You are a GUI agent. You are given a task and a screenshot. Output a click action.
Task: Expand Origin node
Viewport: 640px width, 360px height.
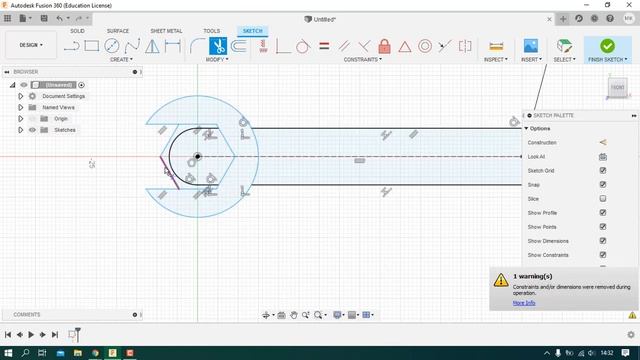tap(20, 119)
